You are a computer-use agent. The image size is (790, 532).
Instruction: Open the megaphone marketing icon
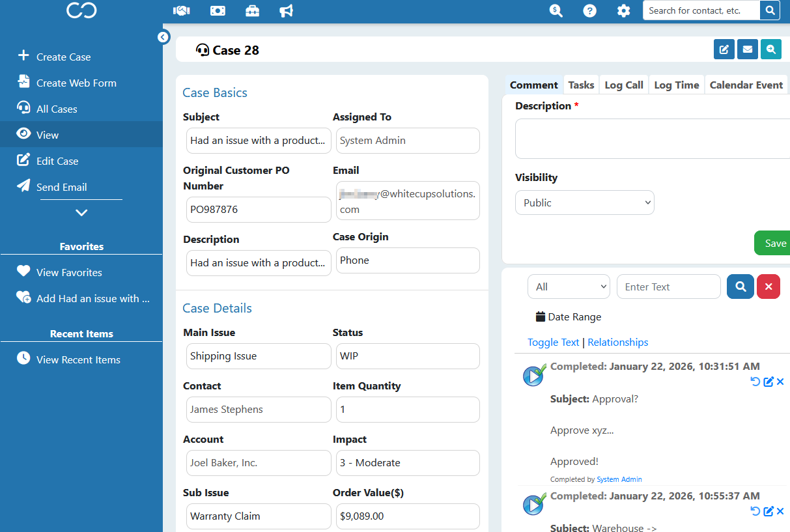(x=286, y=10)
